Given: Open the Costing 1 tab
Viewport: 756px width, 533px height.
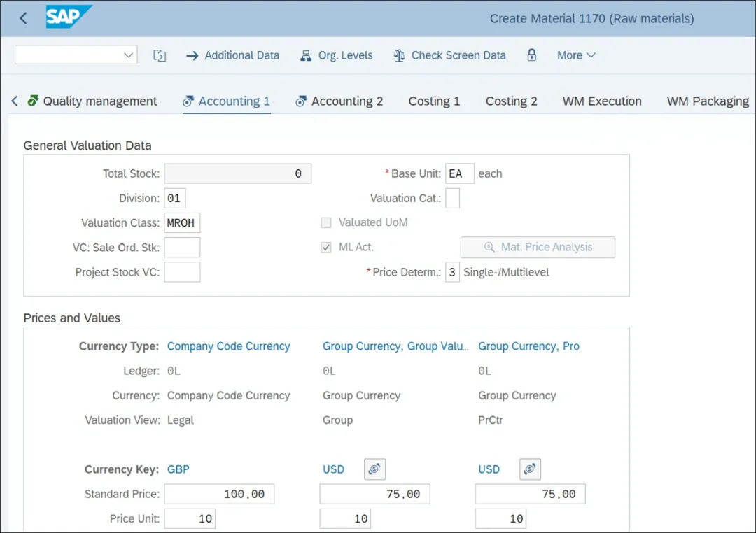Looking at the screenshot, I should click(435, 101).
